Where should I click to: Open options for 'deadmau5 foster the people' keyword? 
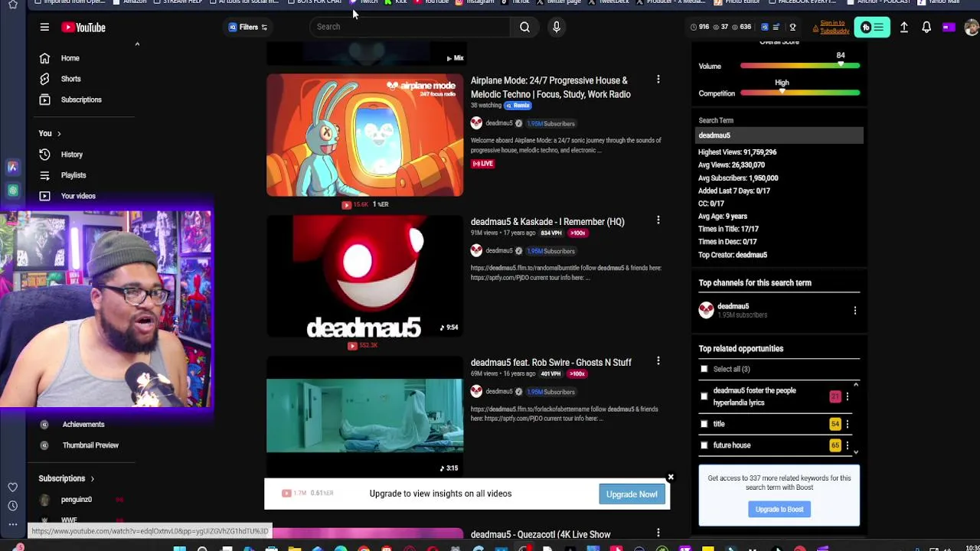(x=847, y=396)
